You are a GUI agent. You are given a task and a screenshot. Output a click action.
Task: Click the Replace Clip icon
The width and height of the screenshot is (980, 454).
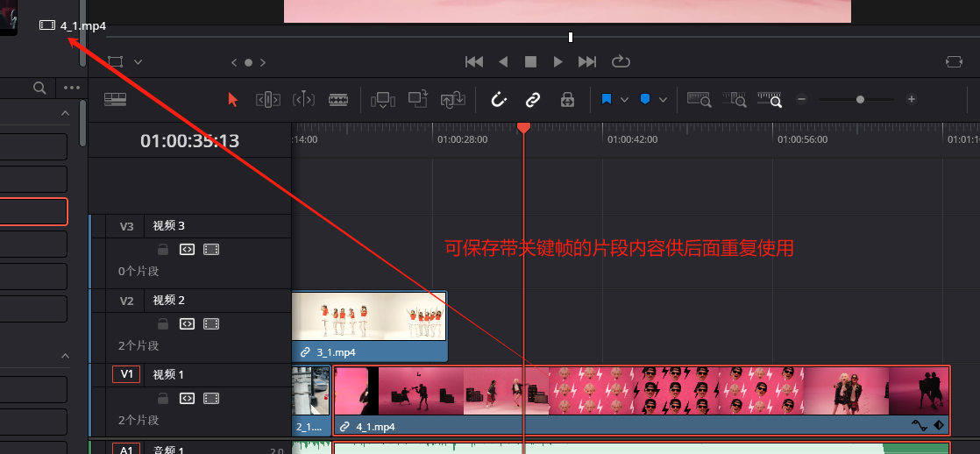[x=452, y=100]
